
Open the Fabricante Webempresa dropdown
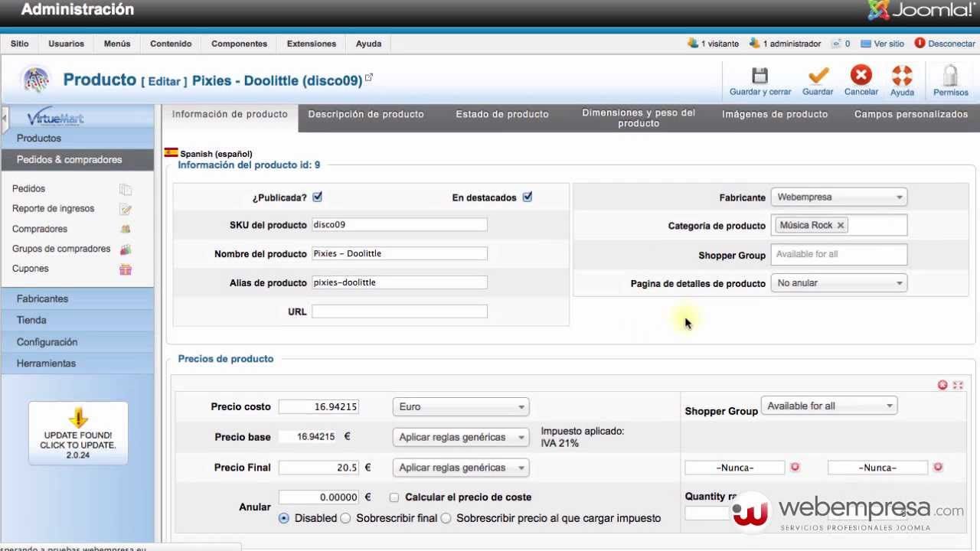pos(839,197)
